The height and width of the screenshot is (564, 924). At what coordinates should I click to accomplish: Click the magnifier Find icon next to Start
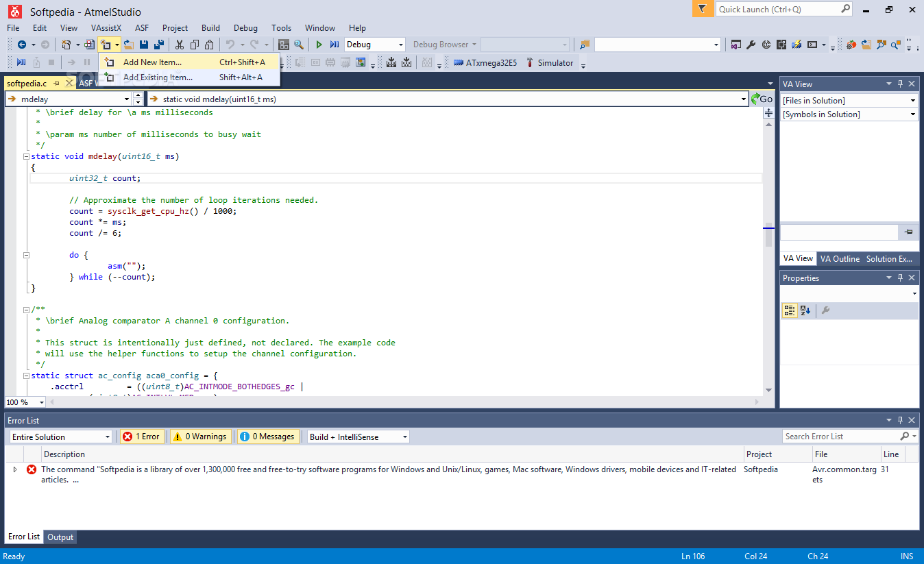coord(299,45)
